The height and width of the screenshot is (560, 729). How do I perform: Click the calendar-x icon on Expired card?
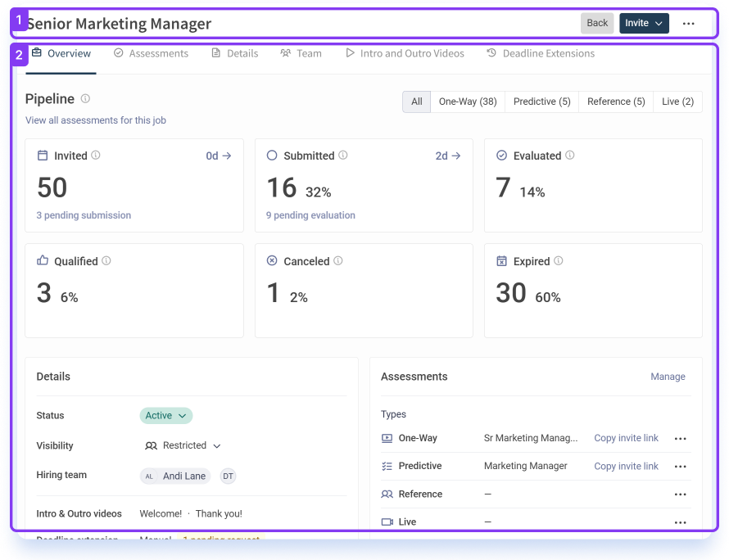[501, 260]
